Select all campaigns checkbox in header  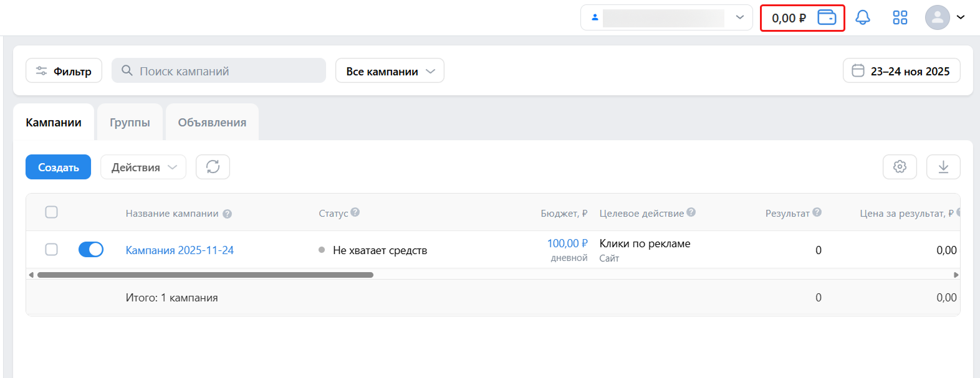coord(52,212)
